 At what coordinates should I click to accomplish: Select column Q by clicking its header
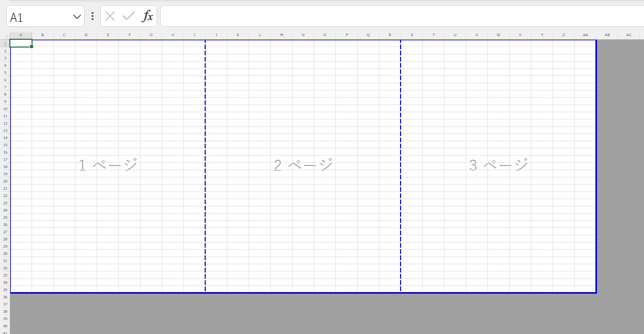368,35
